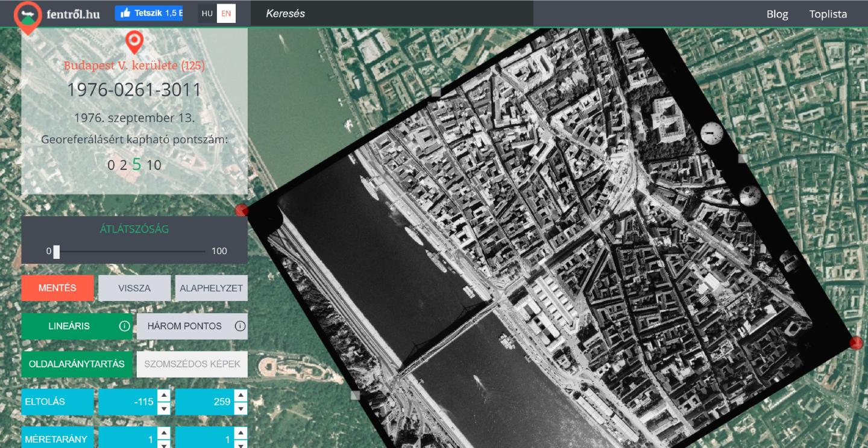Click the info icon on Három pontos
This screenshot has height=448, width=868.
coord(240,326)
